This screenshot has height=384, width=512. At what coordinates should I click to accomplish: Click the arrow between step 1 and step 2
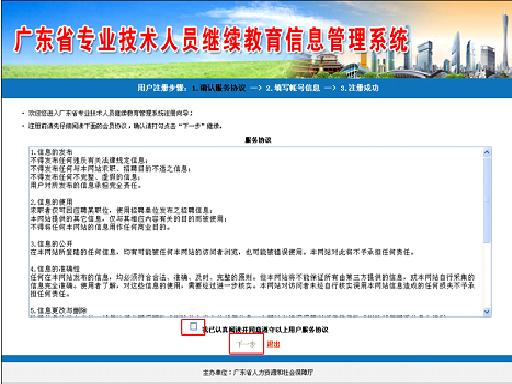[x=256, y=88]
